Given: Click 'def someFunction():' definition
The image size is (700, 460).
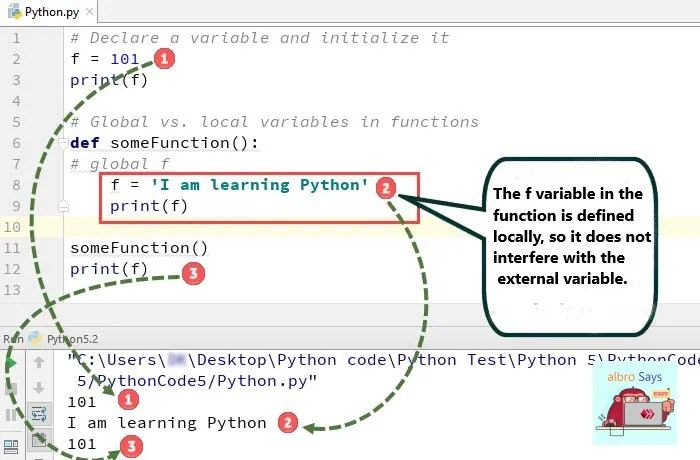Looking at the screenshot, I should tap(164, 143).
